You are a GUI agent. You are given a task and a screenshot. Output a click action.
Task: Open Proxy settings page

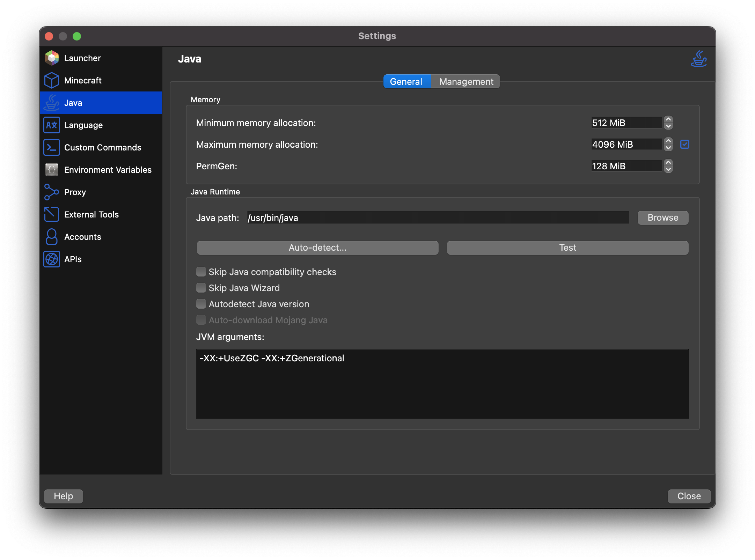(x=101, y=192)
